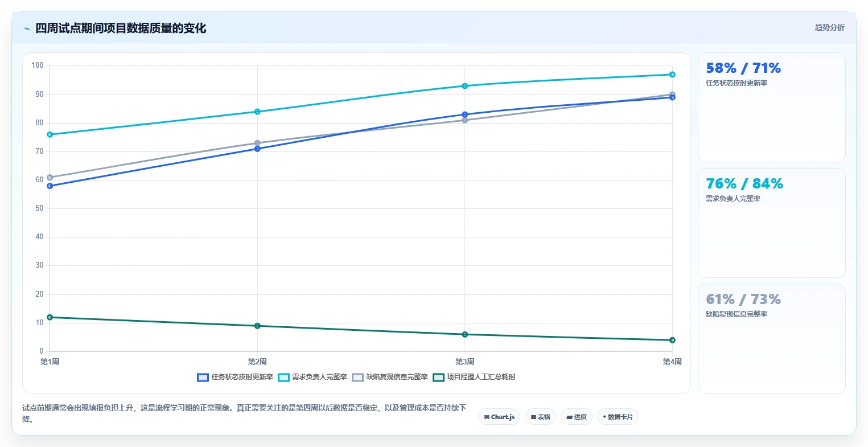
Task: Click the 第3周 x-axis label
Action: [465, 362]
